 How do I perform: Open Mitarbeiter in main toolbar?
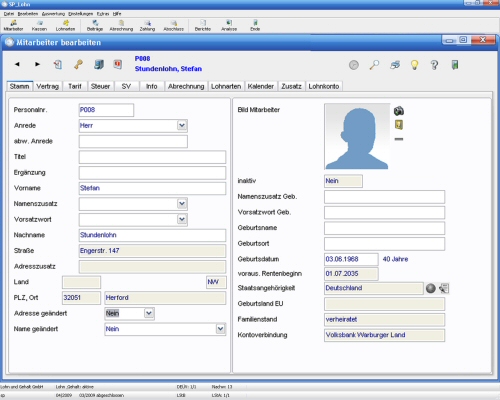coord(13,25)
